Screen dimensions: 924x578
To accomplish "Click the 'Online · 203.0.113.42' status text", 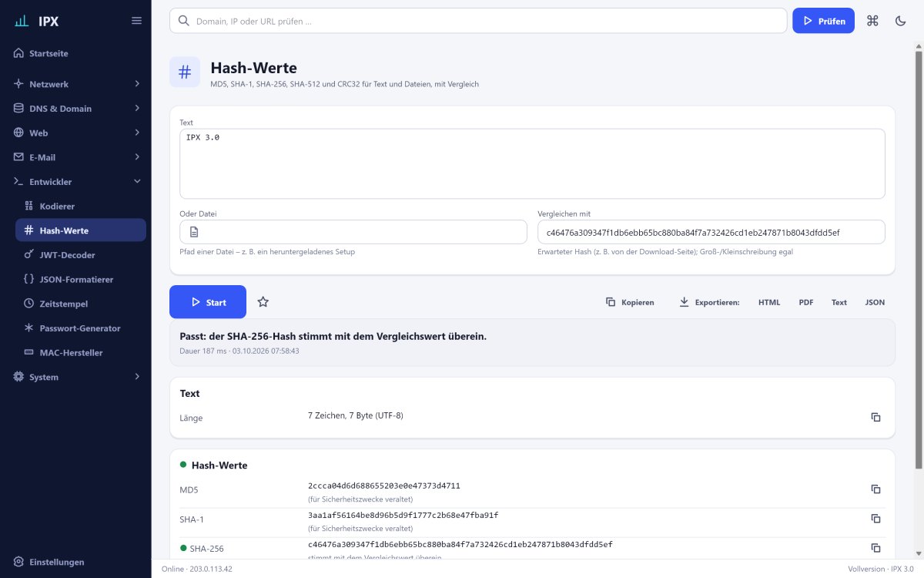I will pyautogui.click(x=197, y=569).
